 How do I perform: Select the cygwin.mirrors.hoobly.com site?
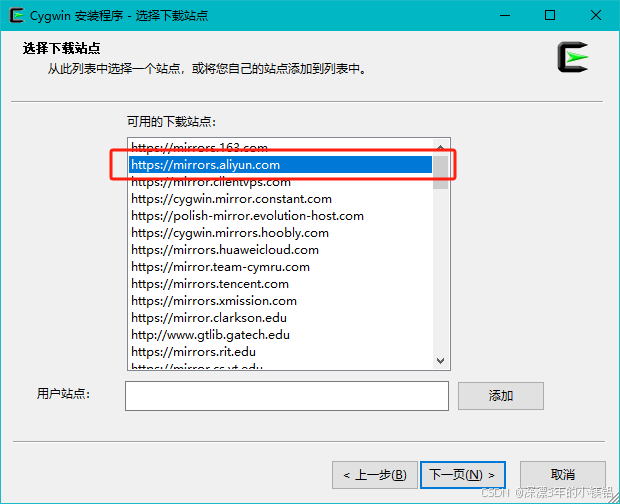point(280,233)
